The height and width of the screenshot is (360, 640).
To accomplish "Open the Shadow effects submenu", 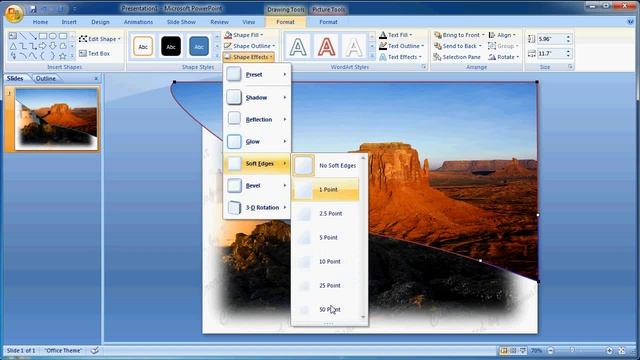I will 257,98.
